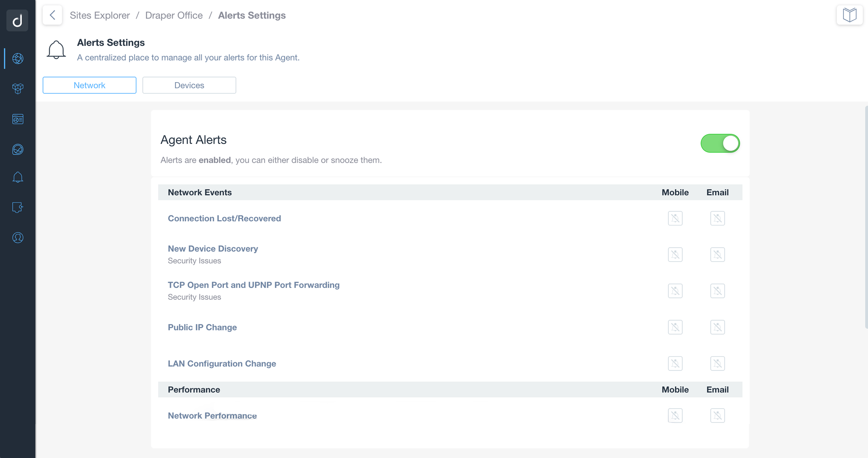Disable Agent Alerts master toggle
Image resolution: width=868 pixels, height=458 pixels.
[720, 143]
